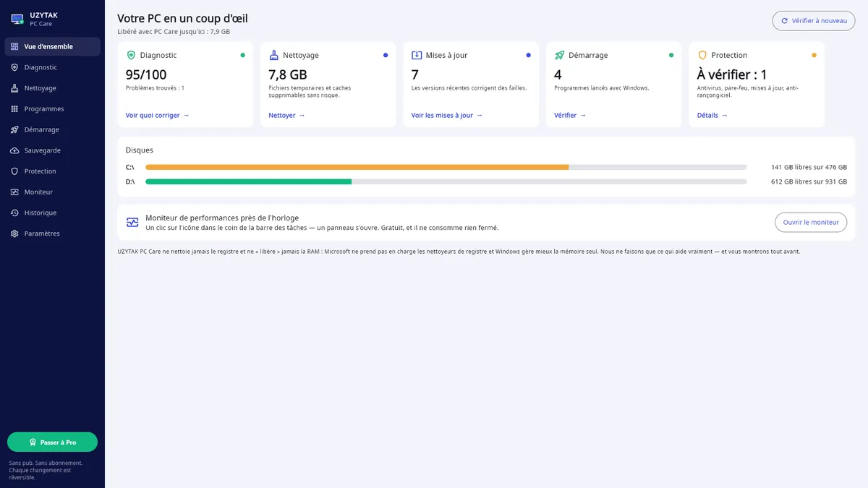Click the UZYTAK PC Care logo icon

click(x=17, y=19)
